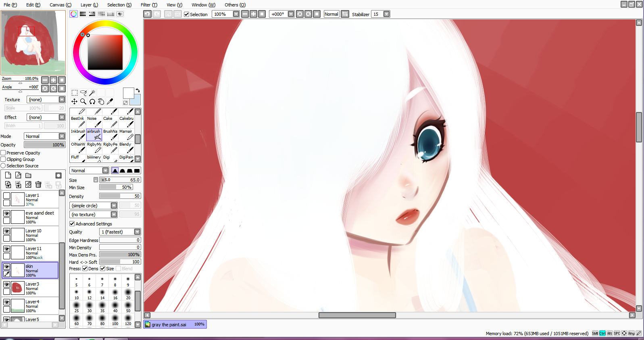Viewport: 644px width, 340px height.
Task: Open the Canvas menu
Action: (x=60, y=5)
